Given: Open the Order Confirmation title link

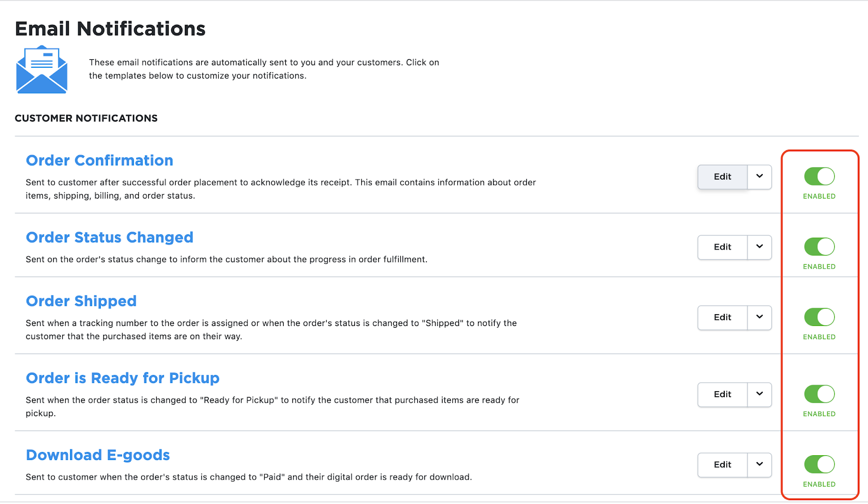Looking at the screenshot, I should (100, 161).
